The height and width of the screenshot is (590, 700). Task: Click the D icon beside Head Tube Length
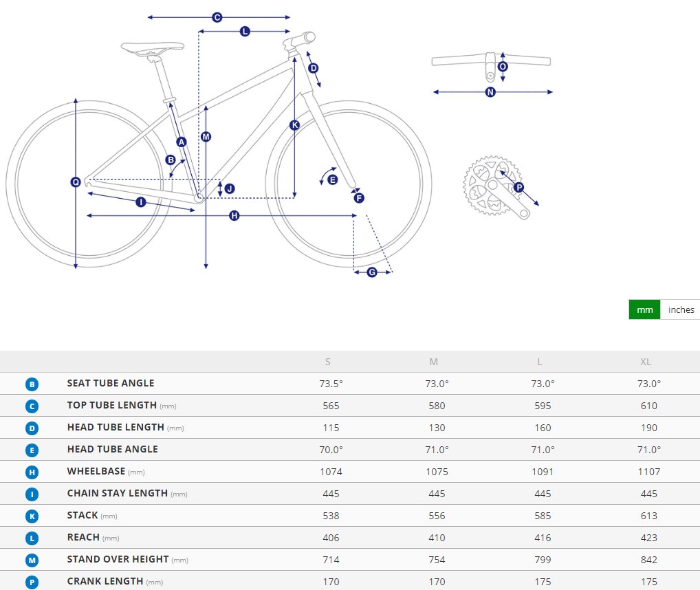pos(32,428)
